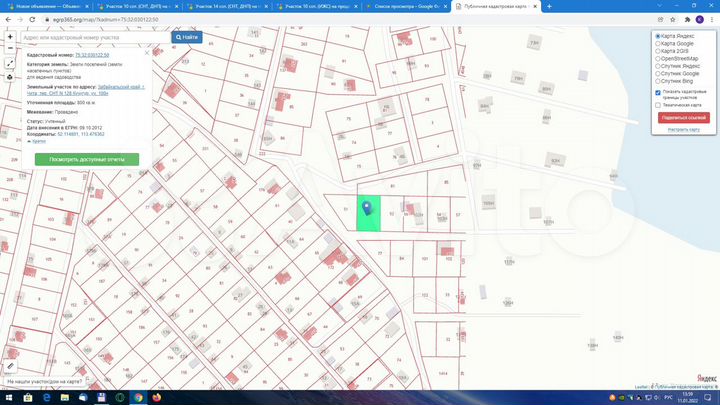720x405 pixels.
Task: Switch to Chrome in the taskbar
Action: point(138,397)
